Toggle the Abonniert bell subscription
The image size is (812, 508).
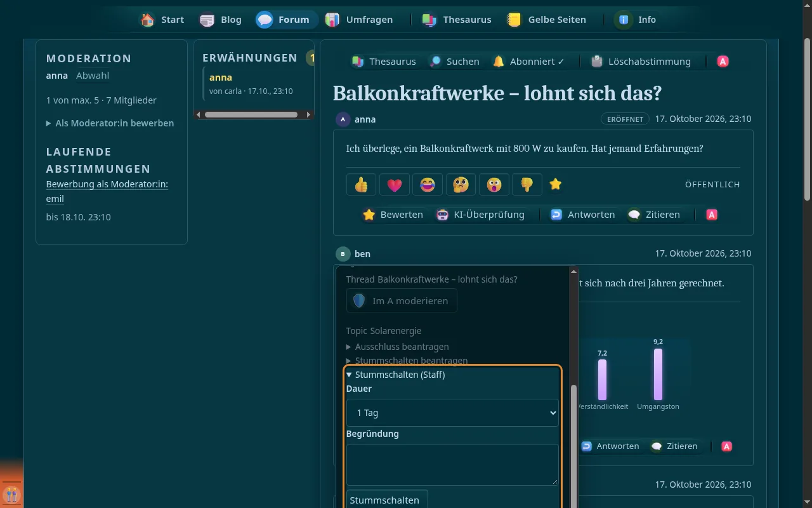pyautogui.click(x=528, y=62)
